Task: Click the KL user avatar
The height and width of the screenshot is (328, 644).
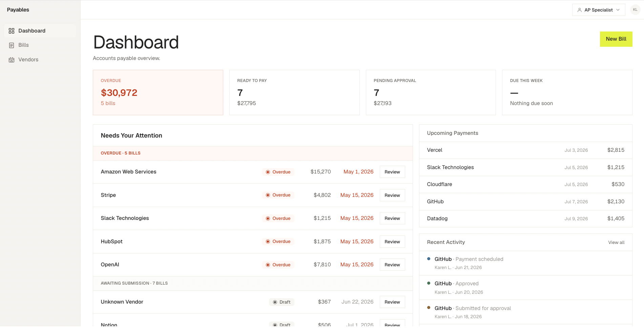Action: pyautogui.click(x=635, y=10)
